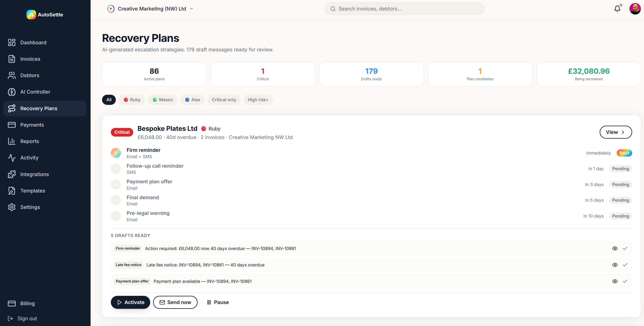Image resolution: width=644 pixels, height=326 pixels.
Task: Open the Debtors section
Action: (x=29, y=75)
